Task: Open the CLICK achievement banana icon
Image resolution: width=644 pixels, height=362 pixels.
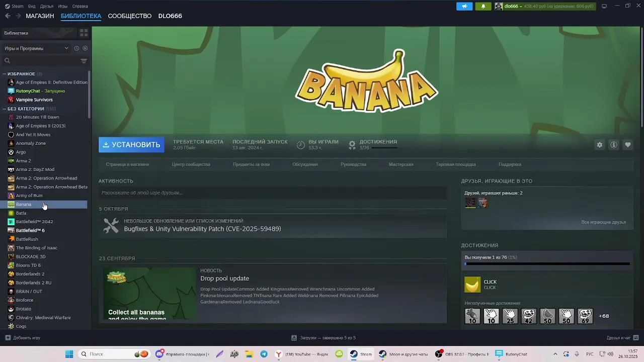Action: (x=472, y=285)
